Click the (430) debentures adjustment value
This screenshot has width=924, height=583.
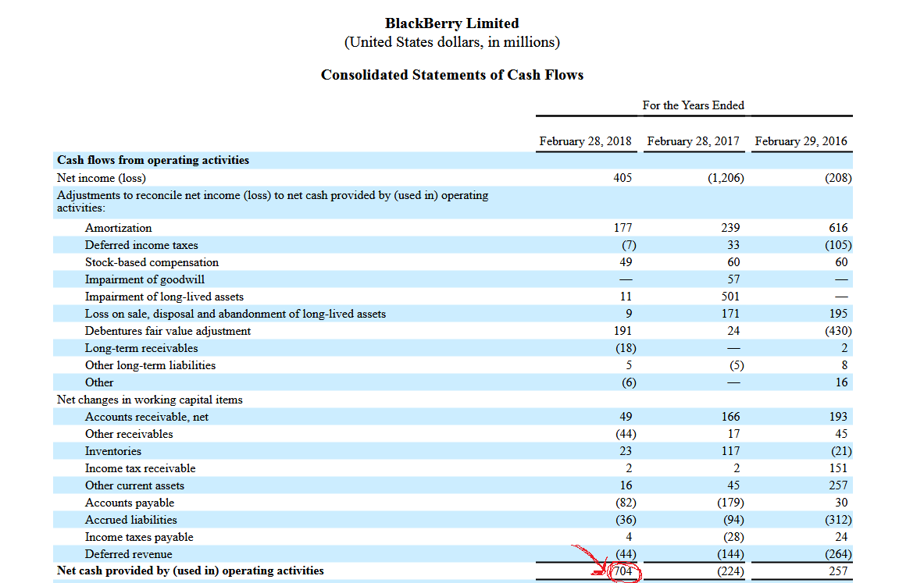(838, 331)
